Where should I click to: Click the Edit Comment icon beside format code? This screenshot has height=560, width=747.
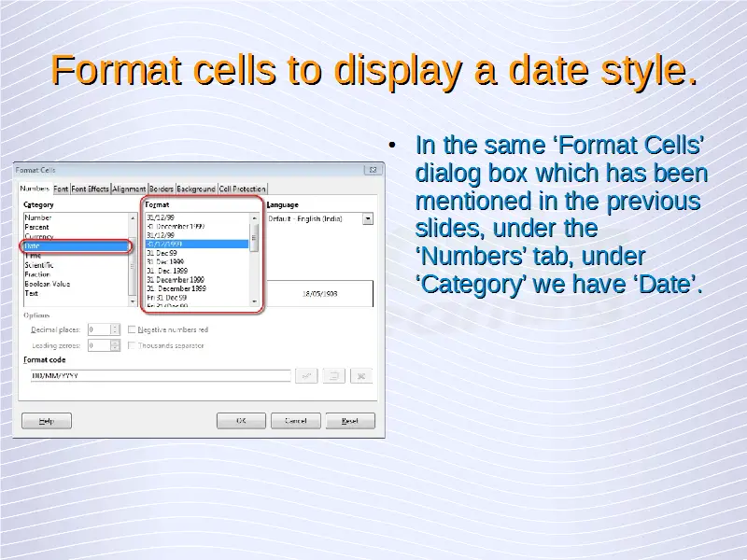point(334,375)
